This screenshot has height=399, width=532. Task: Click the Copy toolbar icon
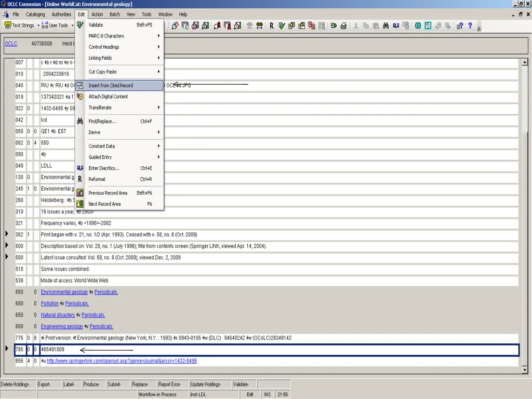click(x=366, y=25)
